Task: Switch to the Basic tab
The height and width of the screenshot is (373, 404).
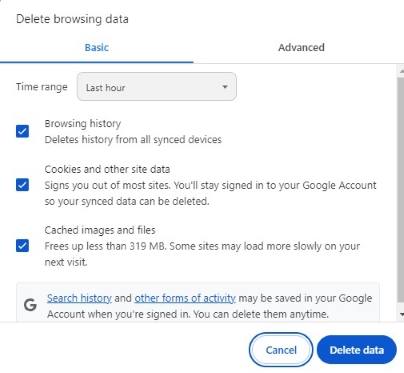Action: pyautogui.click(x=97, y=48)
